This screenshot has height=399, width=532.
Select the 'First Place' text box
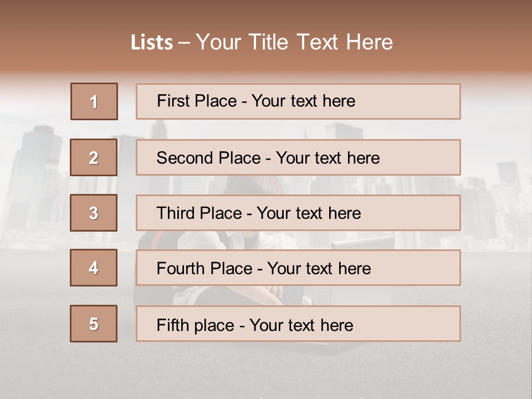(x=298, y=101)
